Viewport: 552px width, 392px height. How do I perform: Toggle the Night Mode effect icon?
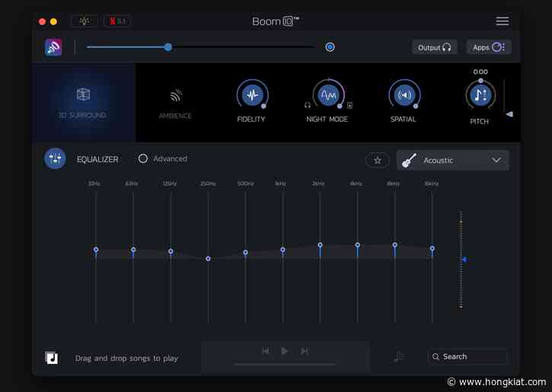[328, 94]
